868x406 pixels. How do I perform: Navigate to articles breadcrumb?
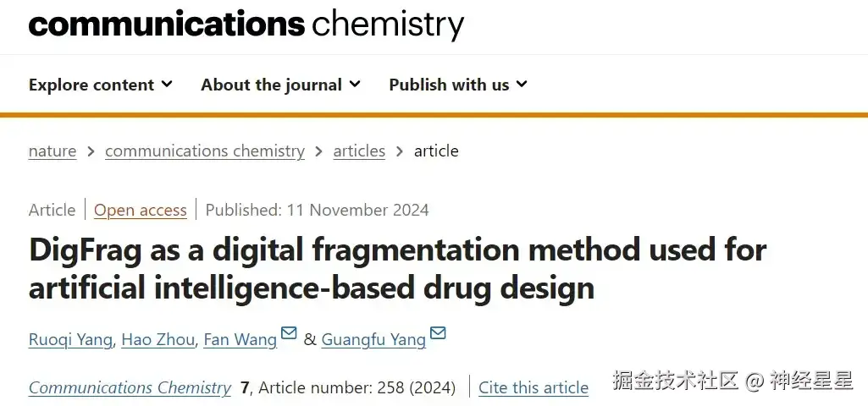359,151
